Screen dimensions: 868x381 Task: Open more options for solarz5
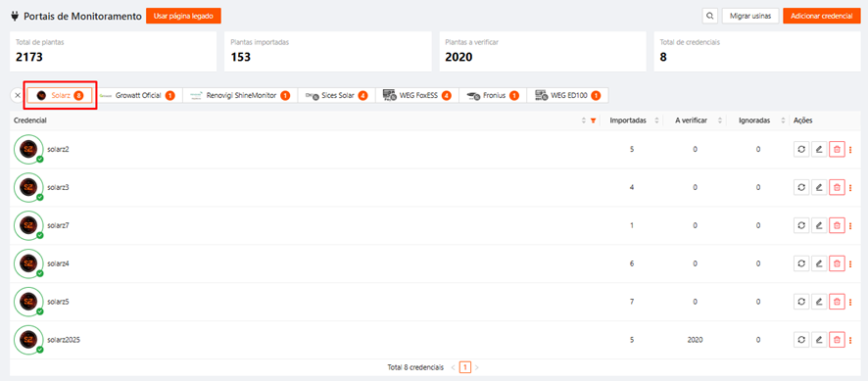click(850, 303)
